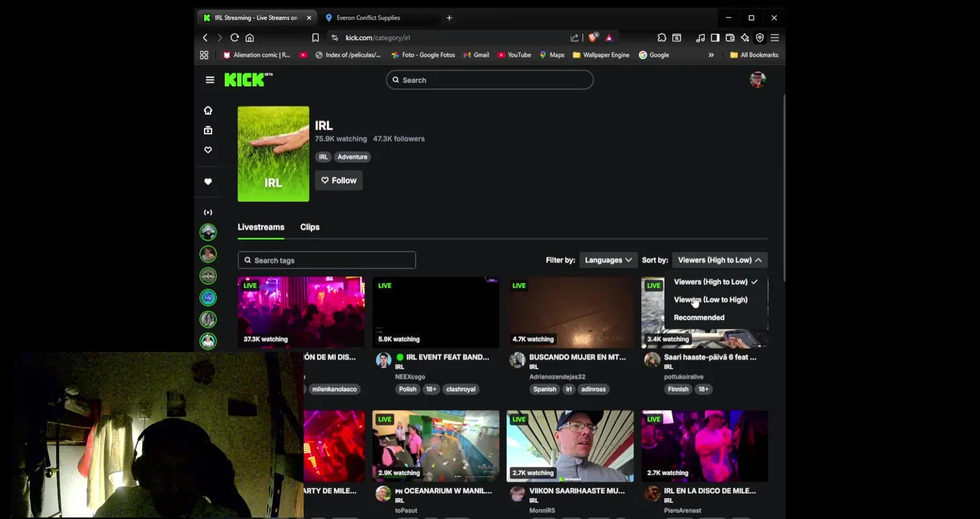The height and width of the screenshot is (519, 980).
Task: Open the Brave Wallet icon
Action: click(730, 37)
